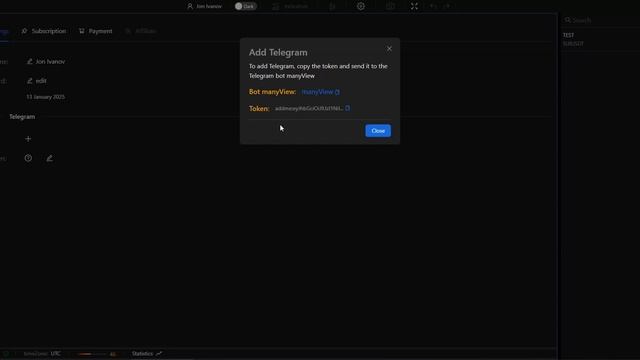The image size is (640, 360).
Task: Adjust the orange slider in bottom bar
Action: (x=91, y=354)
